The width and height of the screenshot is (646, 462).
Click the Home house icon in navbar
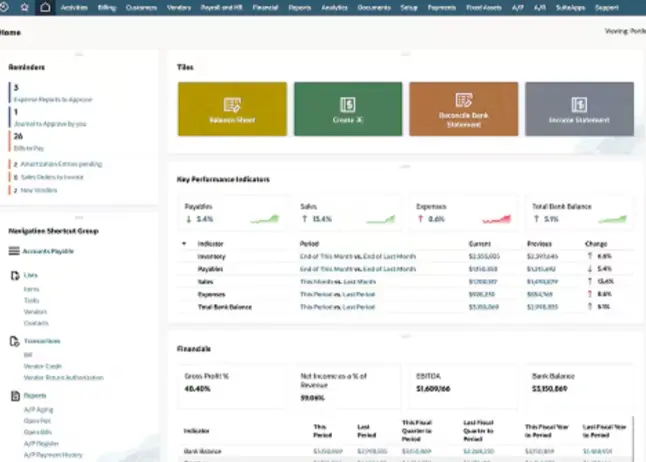pyautogui.click(x=45, y=7)
